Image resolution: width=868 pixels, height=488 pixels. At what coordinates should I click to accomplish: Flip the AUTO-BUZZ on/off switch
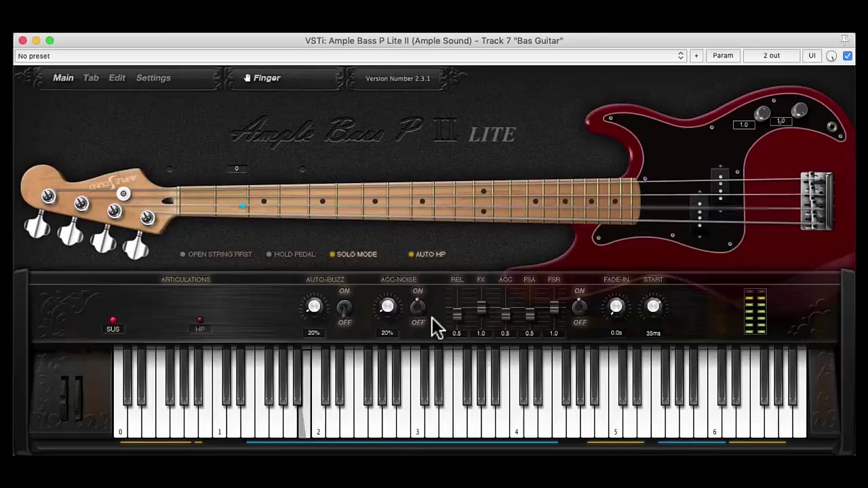pos(344,308)
